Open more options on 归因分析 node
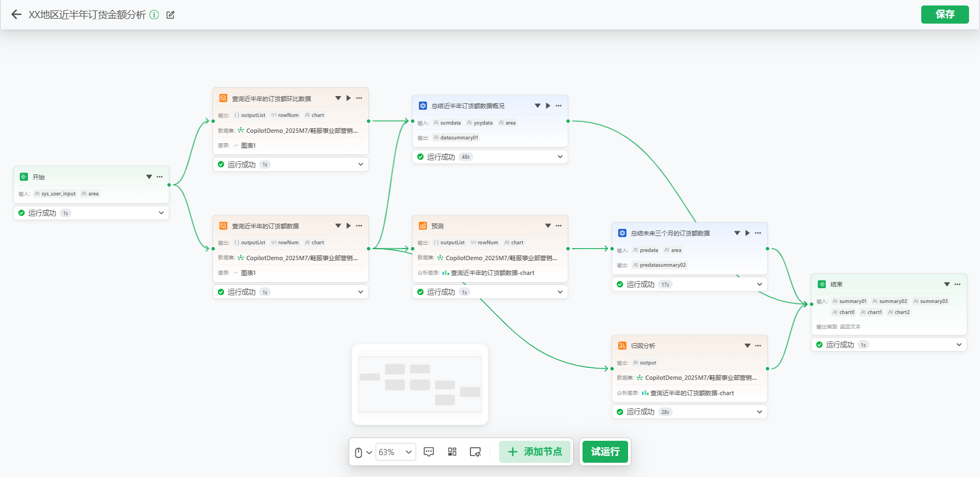Screen dimensions: 980x477 [758, 346]
